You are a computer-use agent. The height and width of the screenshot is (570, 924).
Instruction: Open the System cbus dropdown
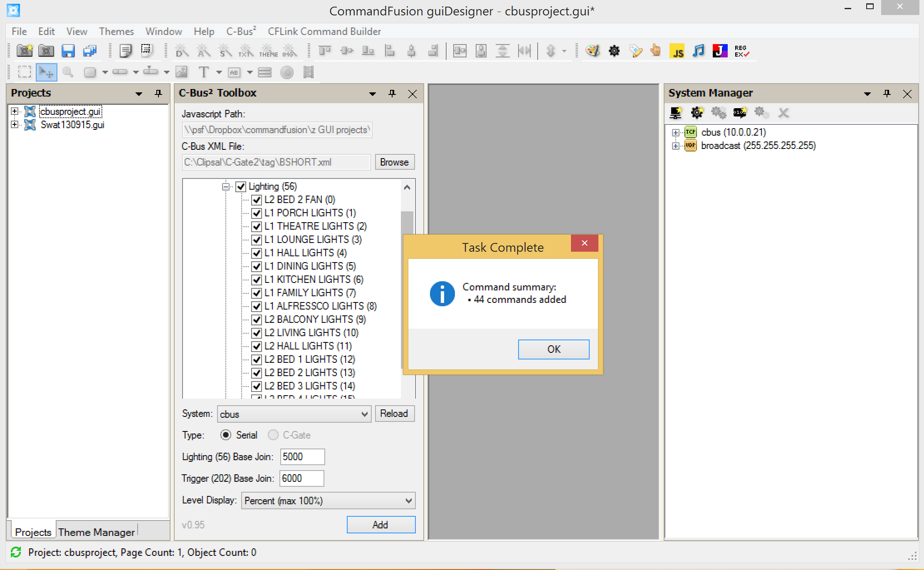(294, 414)
